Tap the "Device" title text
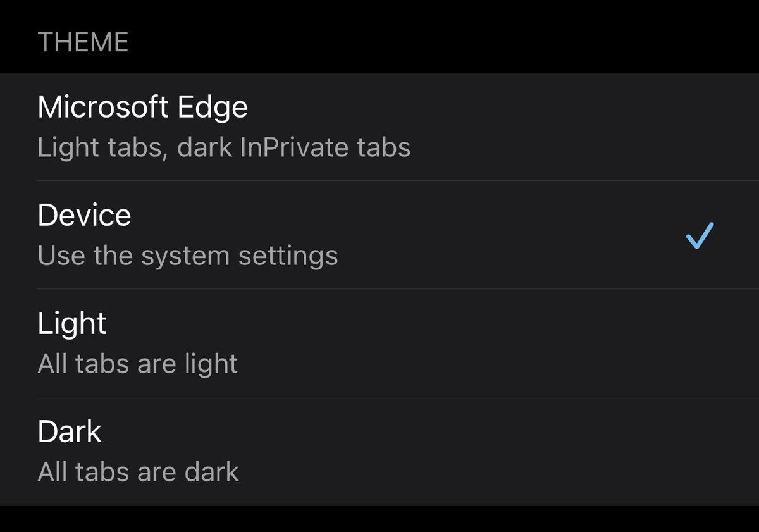The height and width of the screenshot is (532, 759). coord(84,215)
